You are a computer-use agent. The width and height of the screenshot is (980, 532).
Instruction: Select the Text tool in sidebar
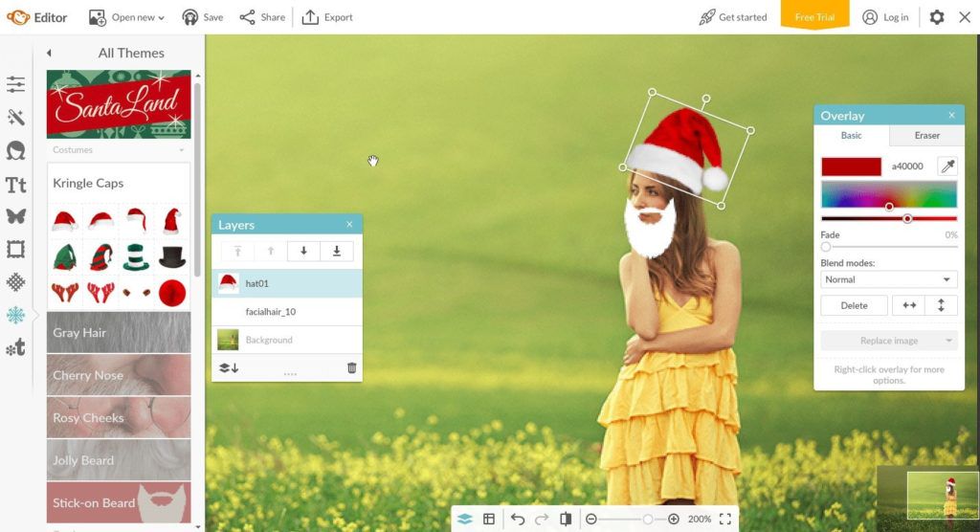tap(15, 184)
